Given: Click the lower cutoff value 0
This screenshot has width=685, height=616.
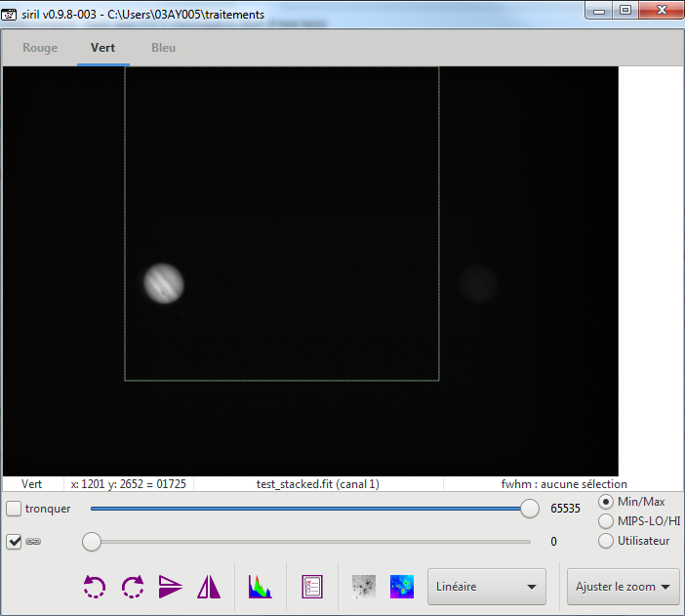Looking at the screenshot, I should [x=553, y=542].
